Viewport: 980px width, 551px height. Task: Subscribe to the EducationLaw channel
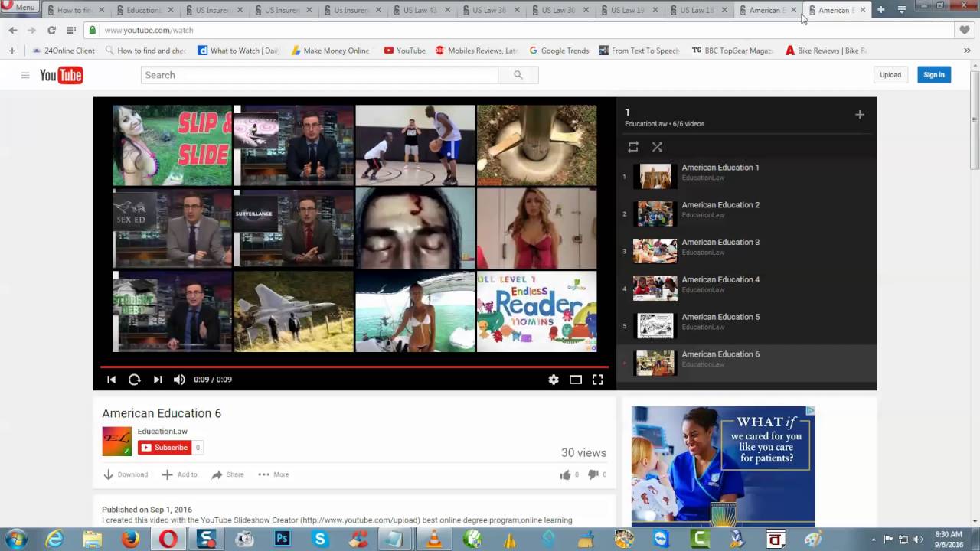pos(165,448)
